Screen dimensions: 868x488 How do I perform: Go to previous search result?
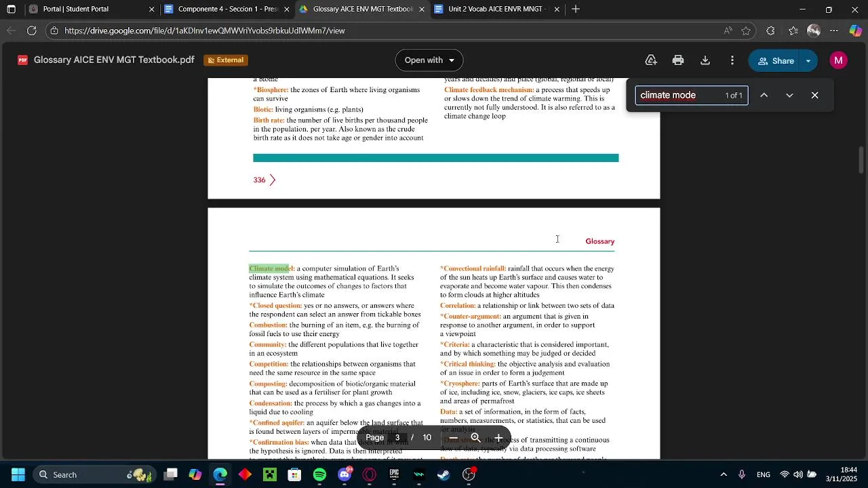tap(764, 96)
